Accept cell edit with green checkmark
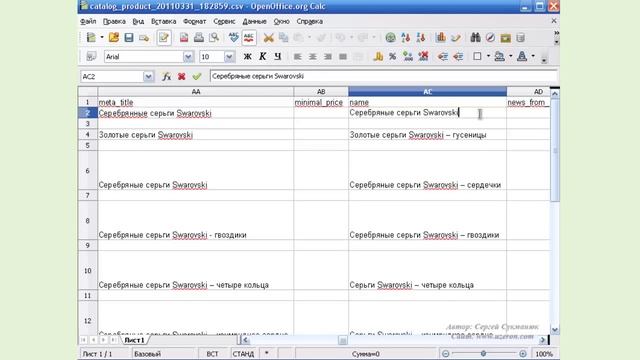Viewport: 640px width, 360px height. (x=197, y=76)
